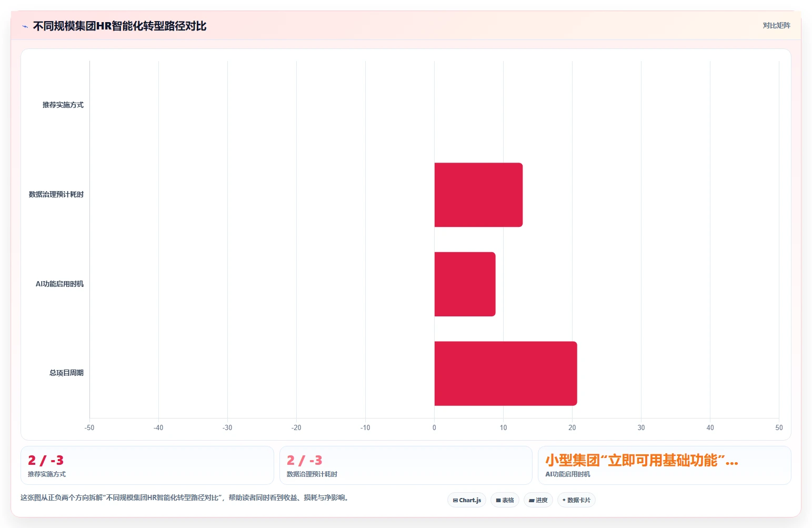Click the x-axis tick label 0
Screen dimensions: 812x528
[x=434, y=428]
